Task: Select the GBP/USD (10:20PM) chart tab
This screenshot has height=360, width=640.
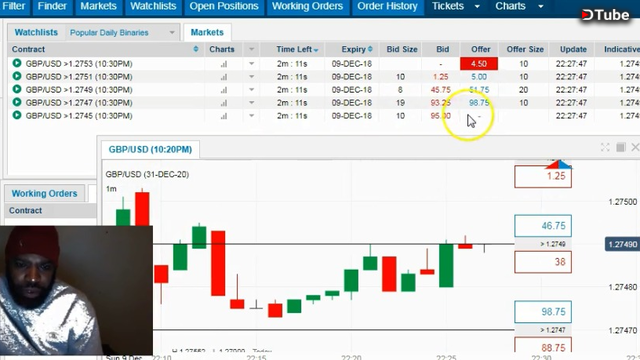Action: pos(150,149)
